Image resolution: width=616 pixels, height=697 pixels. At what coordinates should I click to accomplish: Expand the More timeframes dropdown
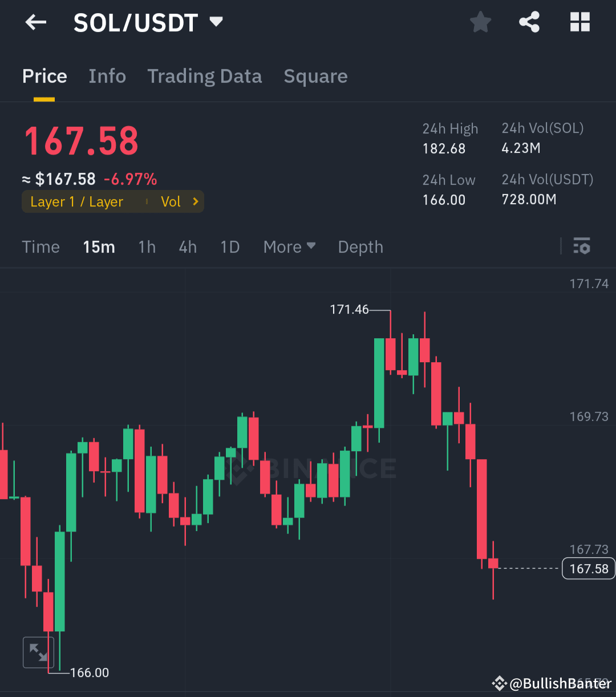[289, 246]
